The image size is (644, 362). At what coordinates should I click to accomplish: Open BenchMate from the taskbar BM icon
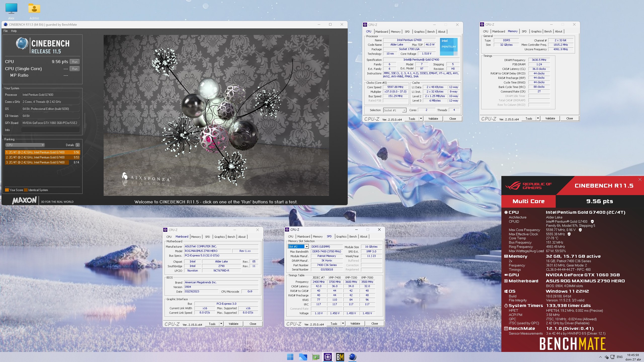(x=340, y=357)
